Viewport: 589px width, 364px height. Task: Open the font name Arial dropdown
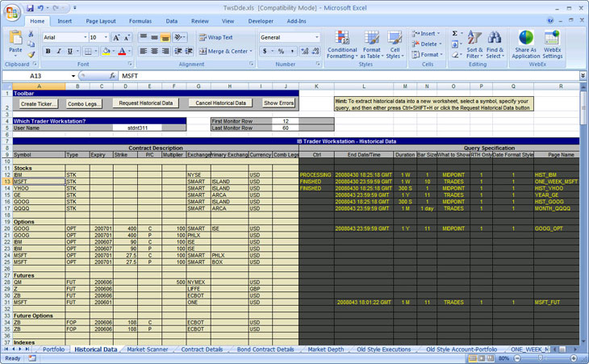(x=85, y=38)
